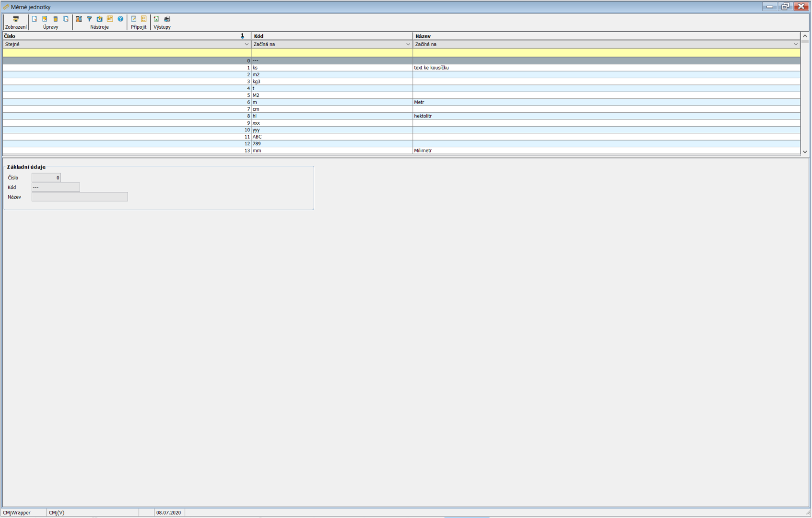Viewport: 812px width, 518px height.
Task: Delete record using the trash icon
Action: [55, 19]
